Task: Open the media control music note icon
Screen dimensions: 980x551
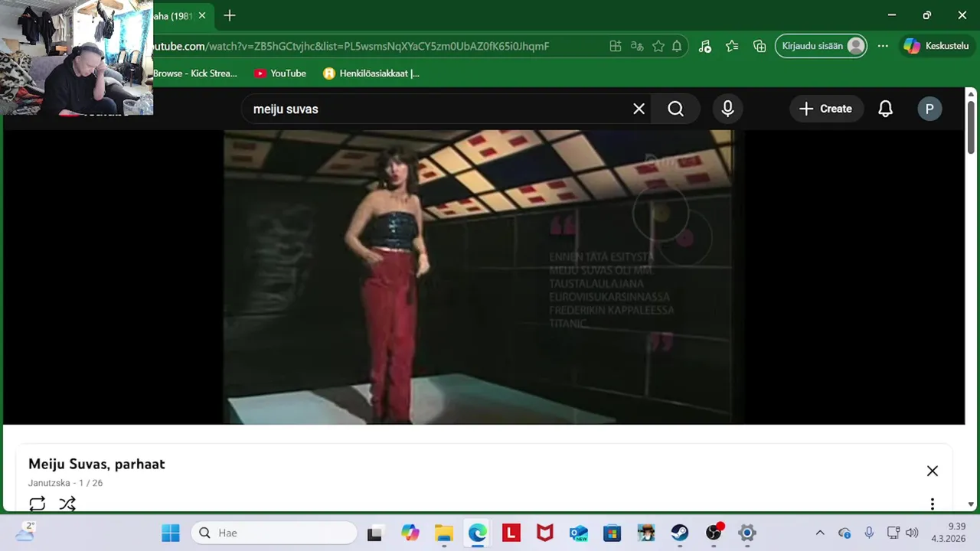Action: point(705,46)
